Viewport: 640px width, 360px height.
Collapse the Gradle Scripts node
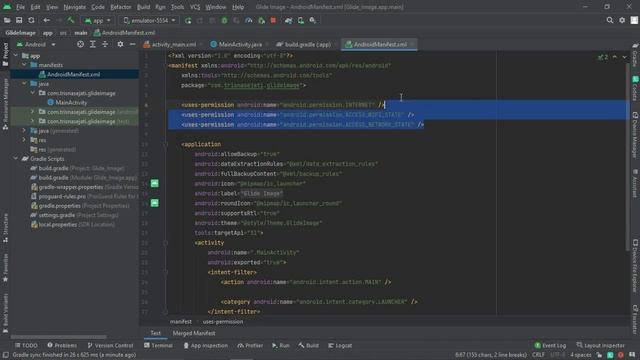[16, 159]
